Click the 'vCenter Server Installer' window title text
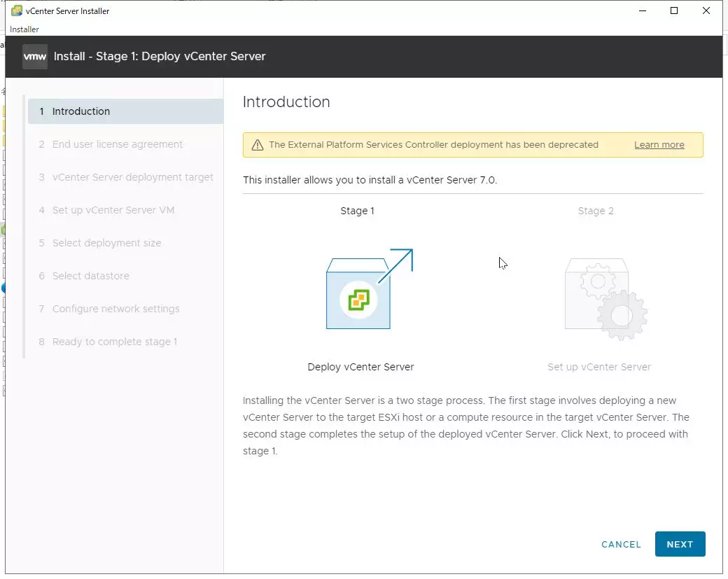 point(67,11)
